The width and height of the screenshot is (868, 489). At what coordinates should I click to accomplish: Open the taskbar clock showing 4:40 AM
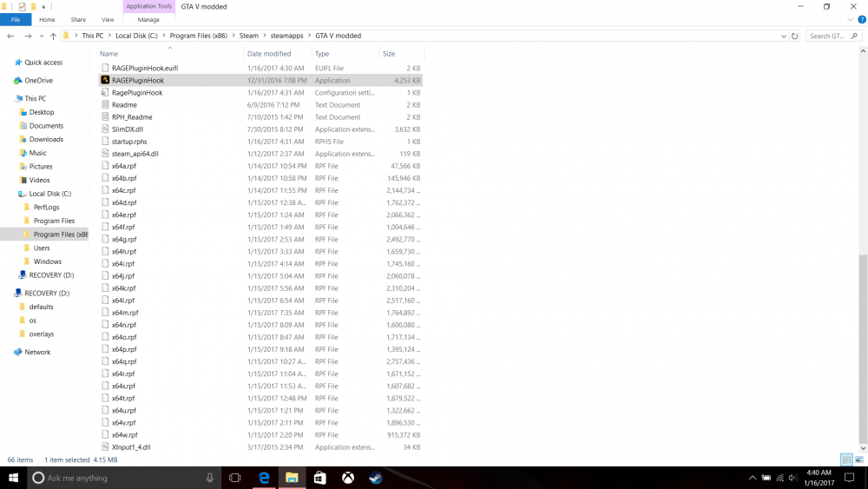[x=819, y=478]
